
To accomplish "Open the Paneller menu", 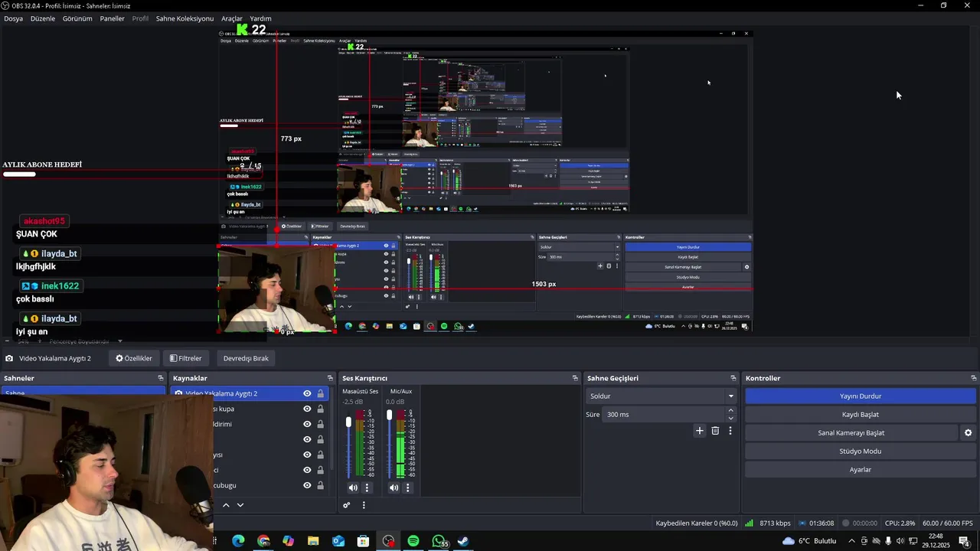I will point(112,18).
